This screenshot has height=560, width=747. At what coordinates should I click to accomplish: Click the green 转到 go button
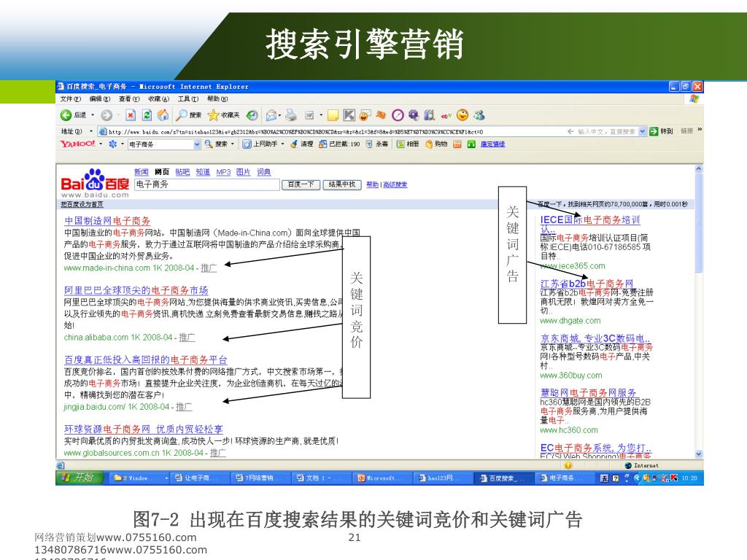coord(661,131)
